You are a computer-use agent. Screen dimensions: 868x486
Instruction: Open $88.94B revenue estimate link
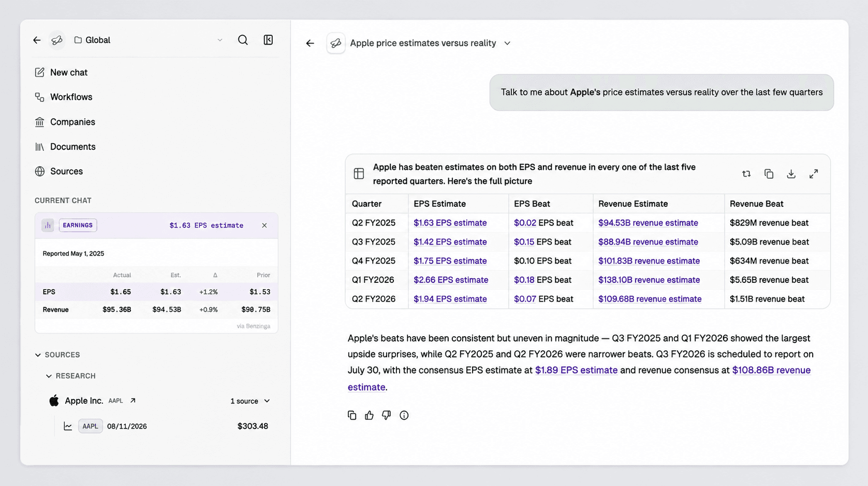(648, 242)
